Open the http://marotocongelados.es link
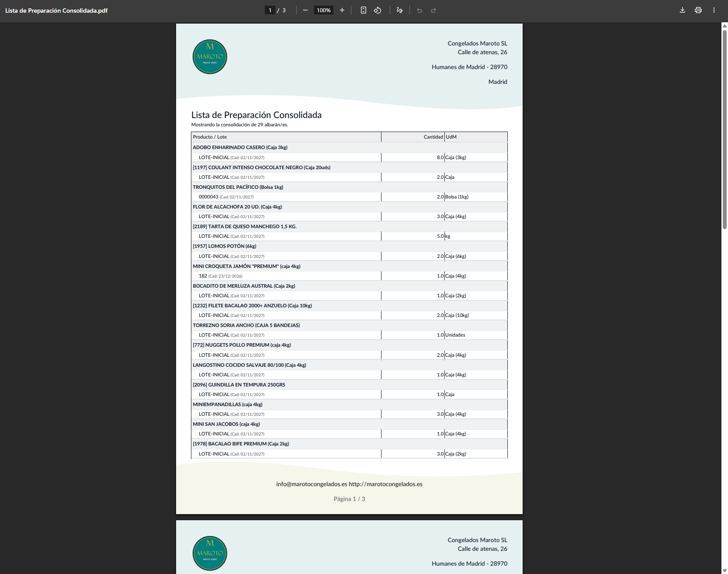 coord(385,484)
